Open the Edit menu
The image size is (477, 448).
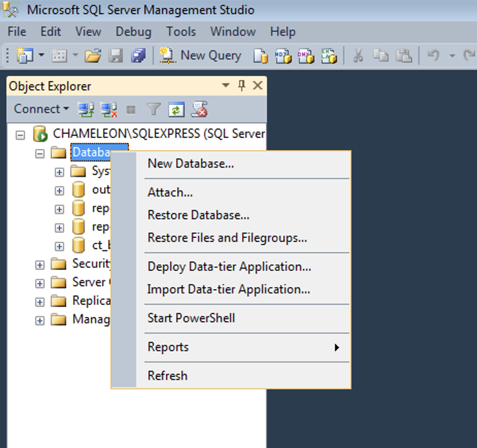(x=50, y=31)
